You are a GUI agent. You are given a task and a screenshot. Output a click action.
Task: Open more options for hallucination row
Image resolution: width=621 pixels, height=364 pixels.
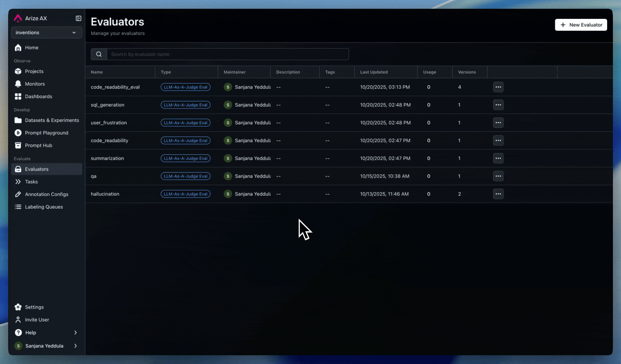click(x=498, y=194)
